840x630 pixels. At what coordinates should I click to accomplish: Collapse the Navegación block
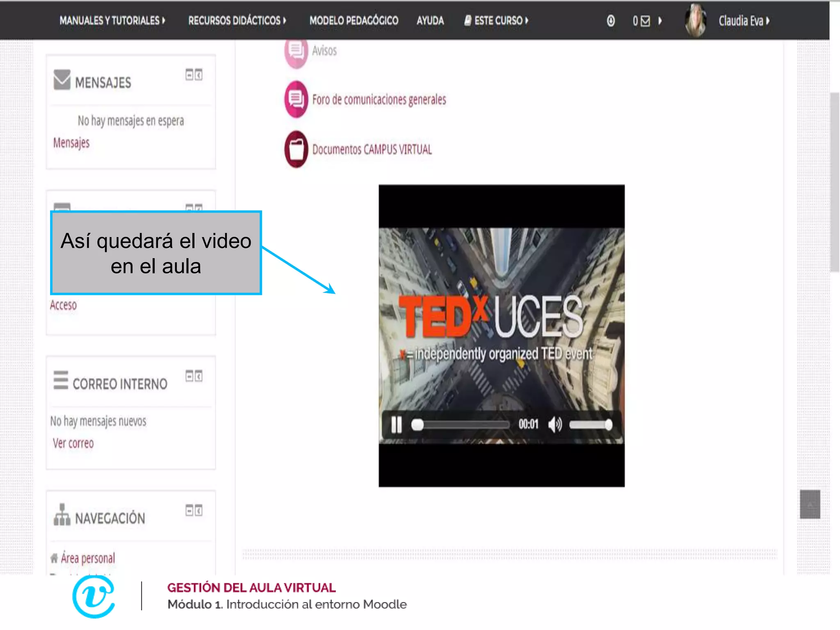tap(189, 510)
